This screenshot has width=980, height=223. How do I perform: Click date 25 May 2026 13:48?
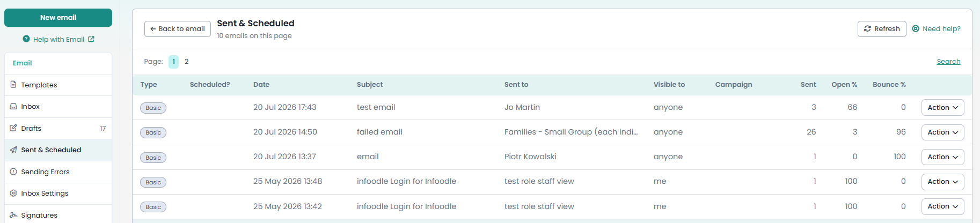(288, 181)
